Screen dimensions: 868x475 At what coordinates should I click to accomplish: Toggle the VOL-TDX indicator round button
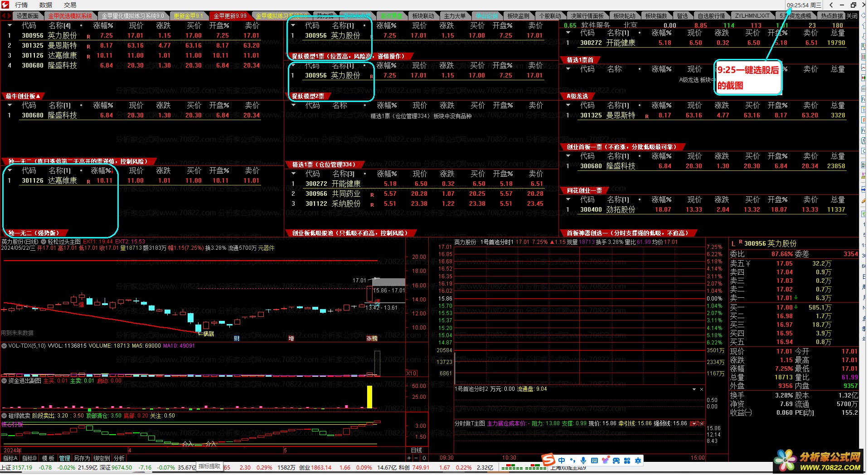click(x=4, y=346)
